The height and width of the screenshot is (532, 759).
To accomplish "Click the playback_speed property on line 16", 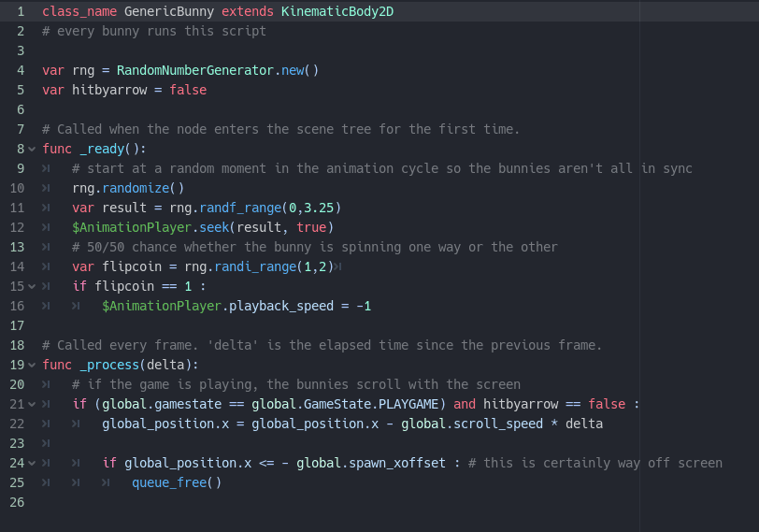I will click(x=281, y=306).
